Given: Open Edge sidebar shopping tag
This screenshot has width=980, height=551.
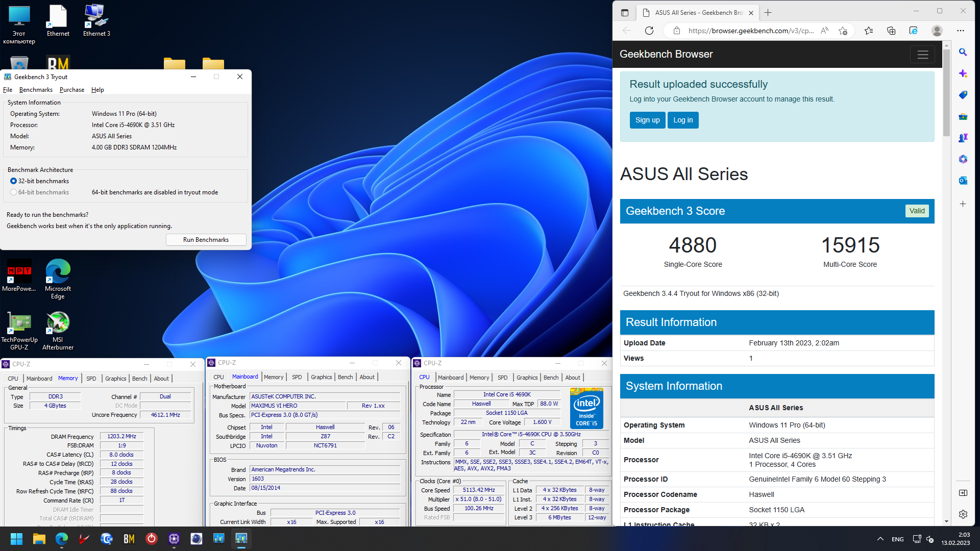Looking at the screenshot, I should point(963,95).
